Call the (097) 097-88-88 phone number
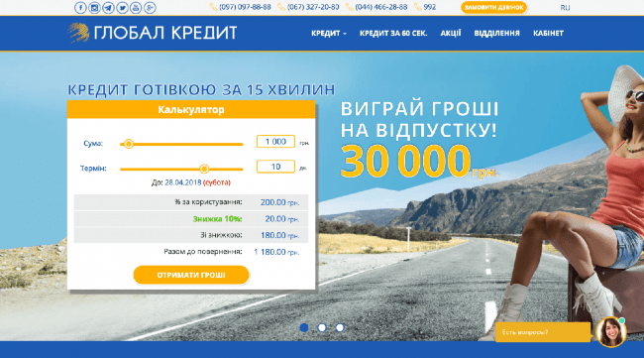This screenshot has width=644, height=358. (245, 7)
